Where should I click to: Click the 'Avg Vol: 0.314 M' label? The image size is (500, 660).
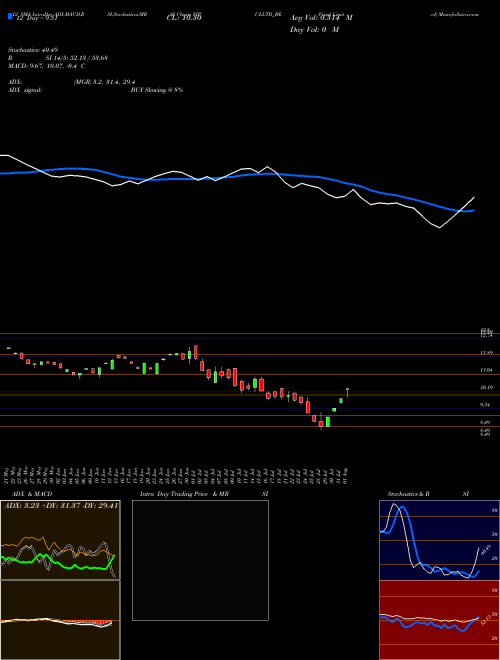(x=321, y=18)
